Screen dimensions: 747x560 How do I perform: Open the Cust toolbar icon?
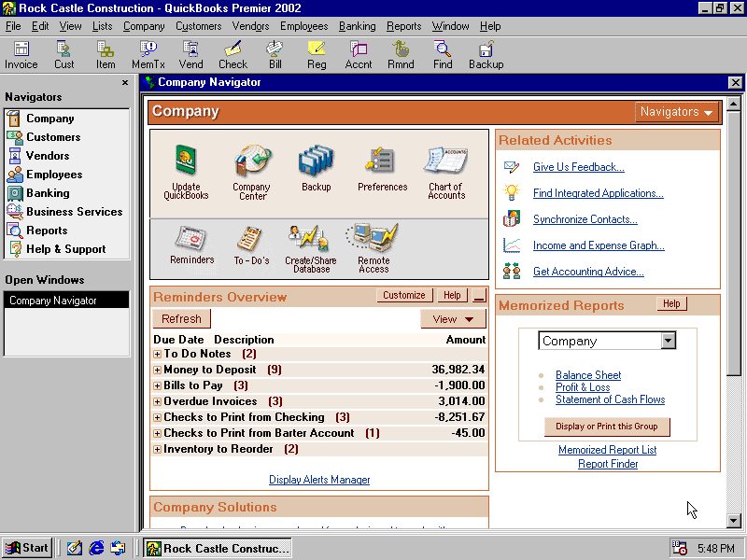(63, 55)
